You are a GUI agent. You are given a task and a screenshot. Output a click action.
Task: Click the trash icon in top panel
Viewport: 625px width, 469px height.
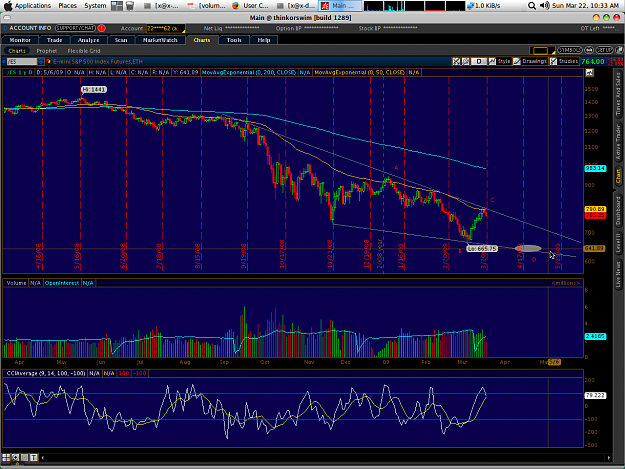(x=130, y=6)
